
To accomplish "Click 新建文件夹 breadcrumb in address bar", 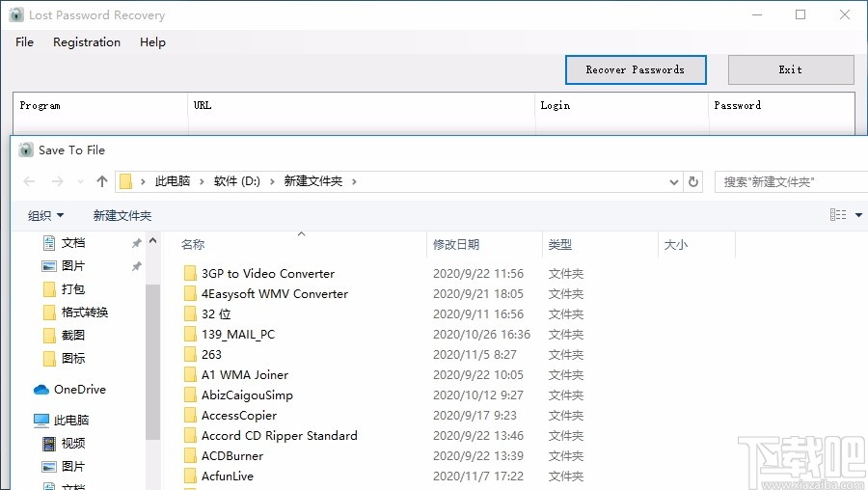I will click(313, 181).
